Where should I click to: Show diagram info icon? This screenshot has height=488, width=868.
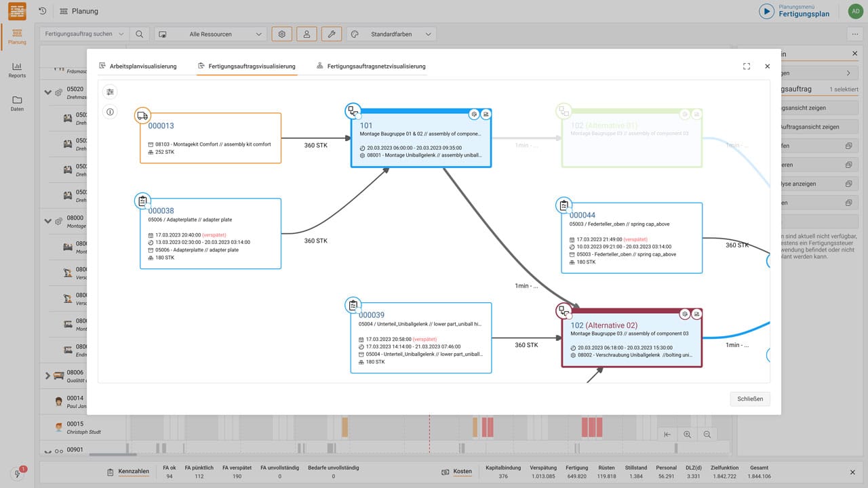coord(111,112)
